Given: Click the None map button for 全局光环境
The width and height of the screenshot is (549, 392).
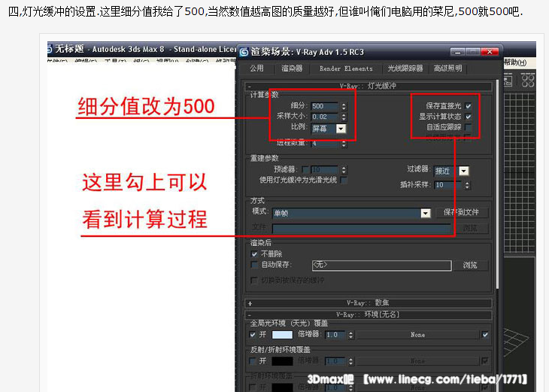Looking at the screenshot, I should click(417, 335).
